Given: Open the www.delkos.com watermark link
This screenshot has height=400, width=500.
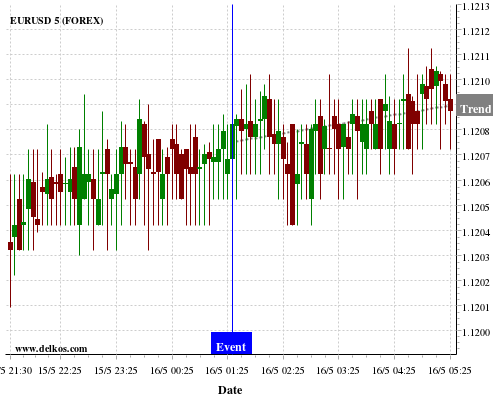Looking at the screenshot, I should click(51, 349).
